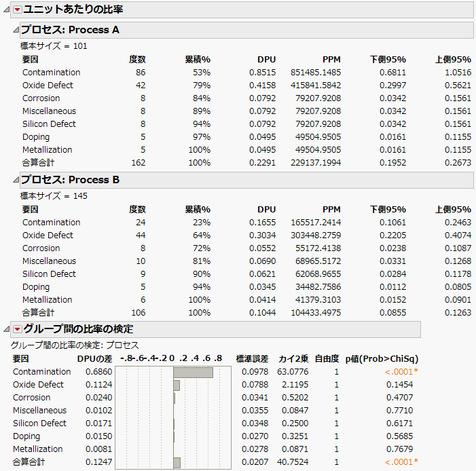Click the 合算合計 DPU difference bar

(177, 463)
